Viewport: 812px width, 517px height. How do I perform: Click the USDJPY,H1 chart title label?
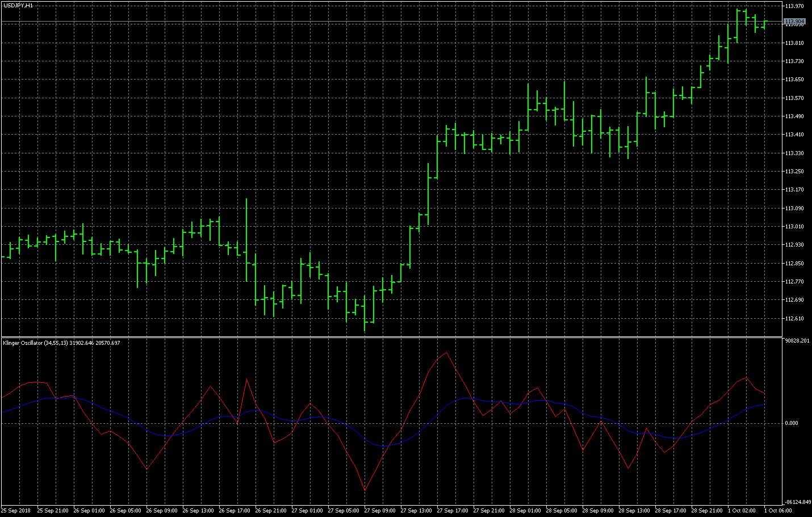coord(18,5)
